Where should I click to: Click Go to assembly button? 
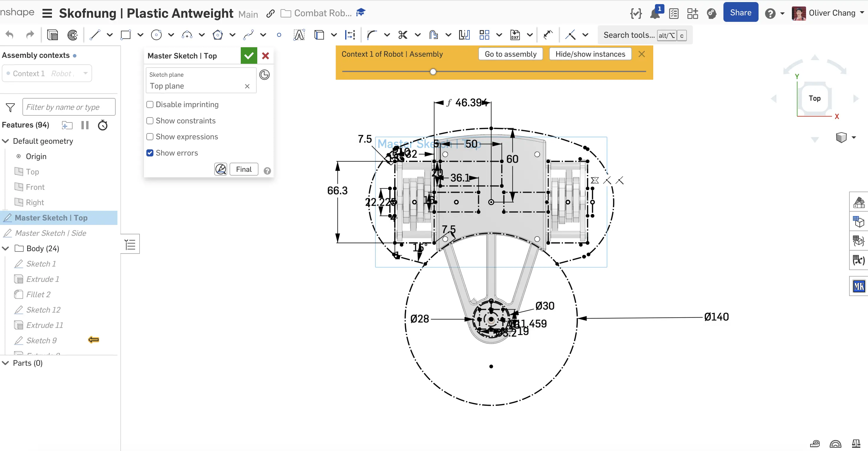[x=510, y=54]
